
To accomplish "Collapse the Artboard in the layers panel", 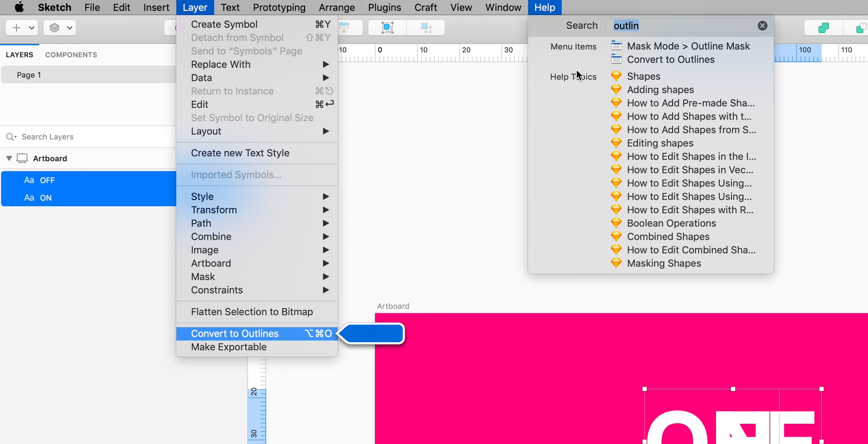I will pyautogui.click(x=9, y=158).
